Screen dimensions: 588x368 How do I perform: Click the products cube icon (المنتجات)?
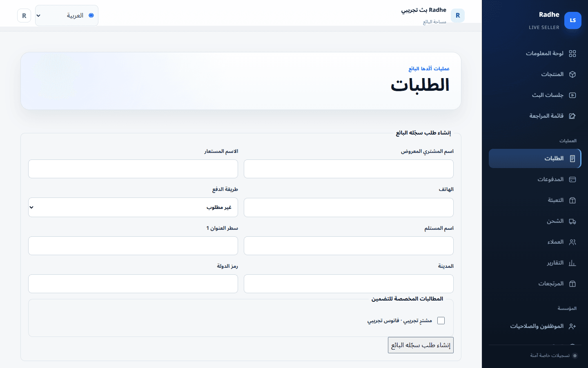coord(572,74)
